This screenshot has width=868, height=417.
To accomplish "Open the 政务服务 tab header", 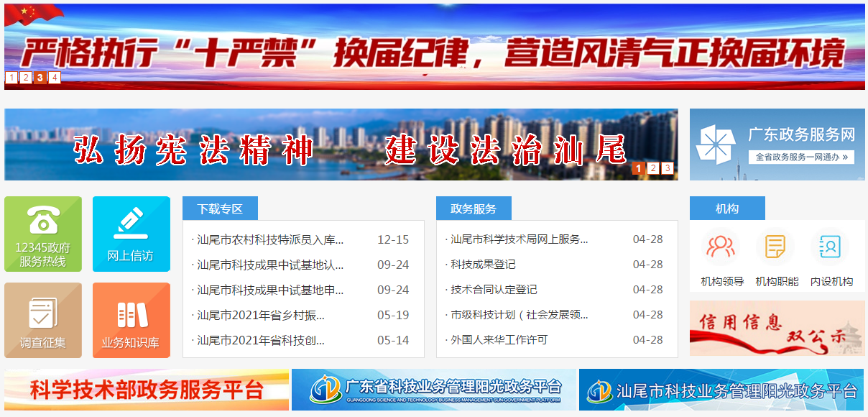I will [474, 208].
